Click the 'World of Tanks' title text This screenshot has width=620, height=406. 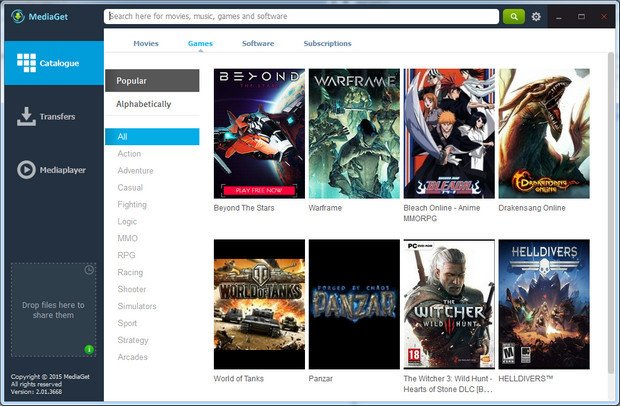tap(238, 379)
